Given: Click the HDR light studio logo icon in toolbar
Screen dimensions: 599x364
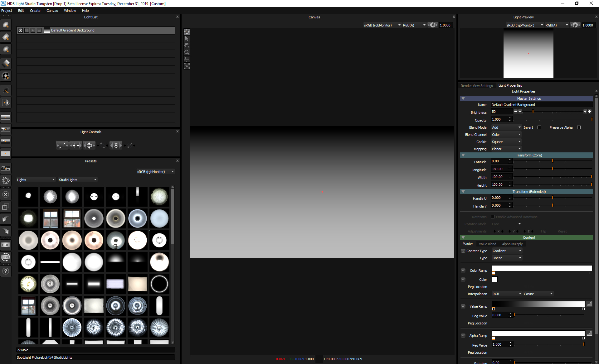Looking at the screenshot, I should click(x=6, y=245).
